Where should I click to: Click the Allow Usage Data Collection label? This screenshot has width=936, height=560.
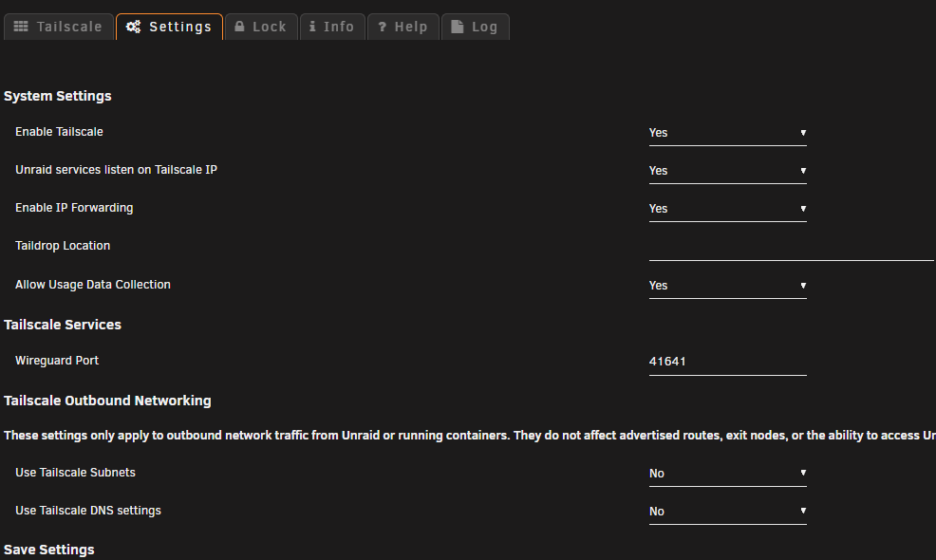tap(92, 285)
